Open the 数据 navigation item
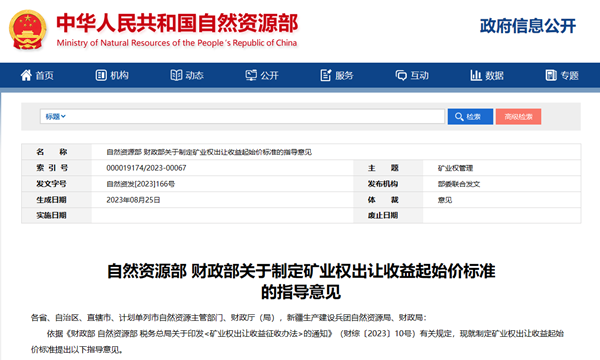The width and height of the screenshot is (600, 360). point(487,75)
